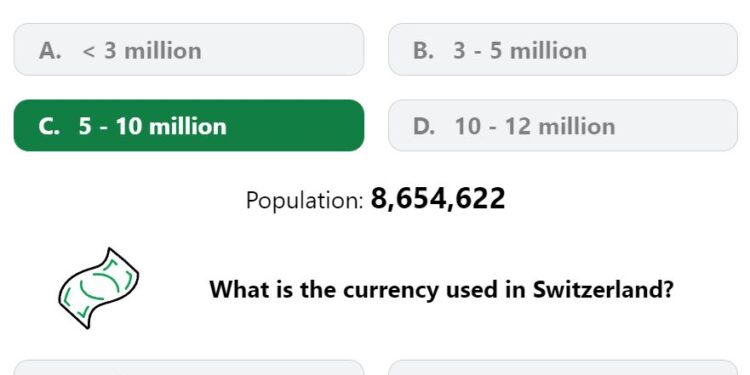Screen dimensions: 750x375
Task: Select the second currency answer box, bottom right
Action: click(563, 367)
